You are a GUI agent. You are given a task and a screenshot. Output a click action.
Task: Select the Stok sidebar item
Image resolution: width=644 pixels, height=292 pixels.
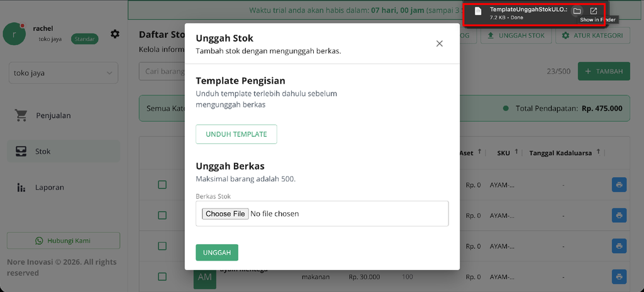pyautogui.click(x=64, y=151)
